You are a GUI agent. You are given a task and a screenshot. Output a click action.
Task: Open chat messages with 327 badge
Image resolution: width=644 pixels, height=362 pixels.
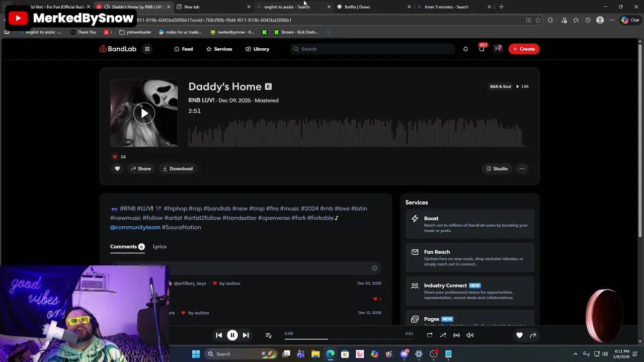(481, 48)
